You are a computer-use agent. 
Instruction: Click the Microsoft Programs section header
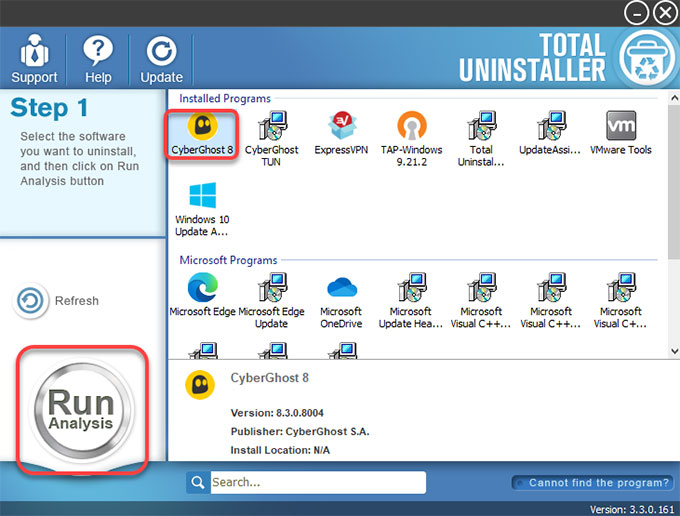(x=228, y=260)
